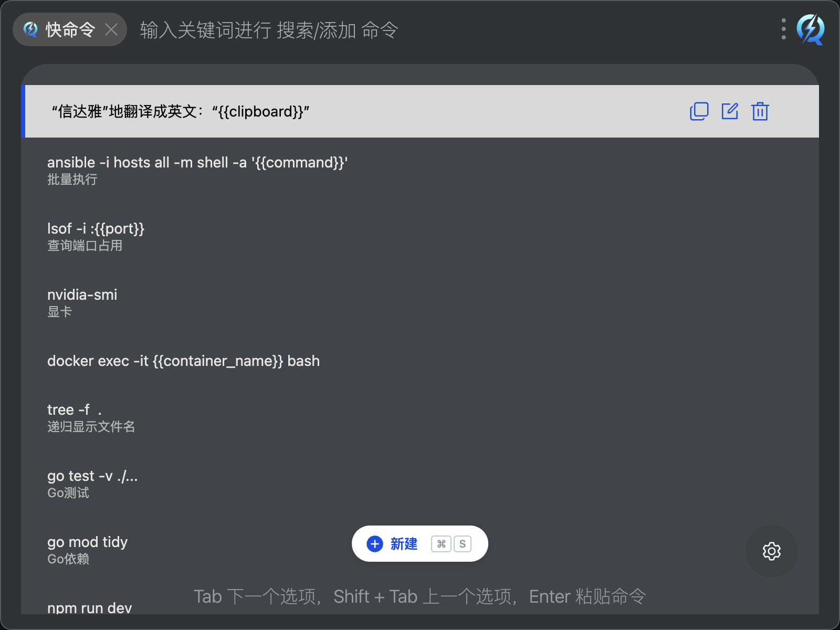Click the Go测试 description text
This screenshot has height=630, width=840.
[68, 493]
